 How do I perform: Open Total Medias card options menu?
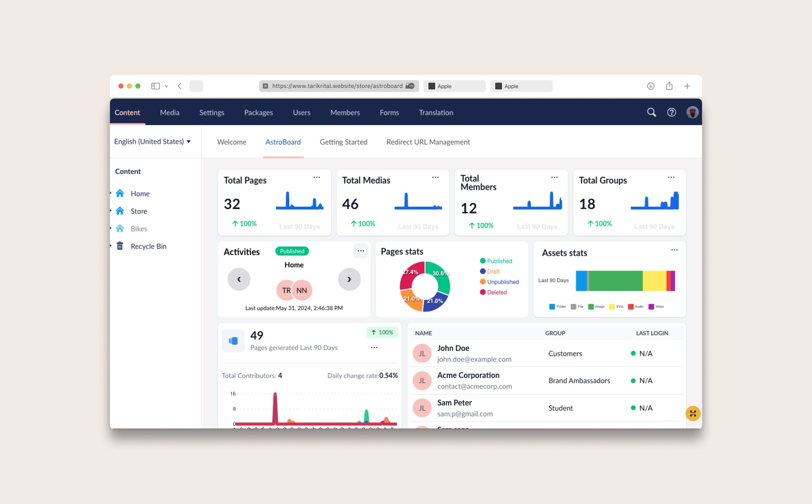click(435, 178)
